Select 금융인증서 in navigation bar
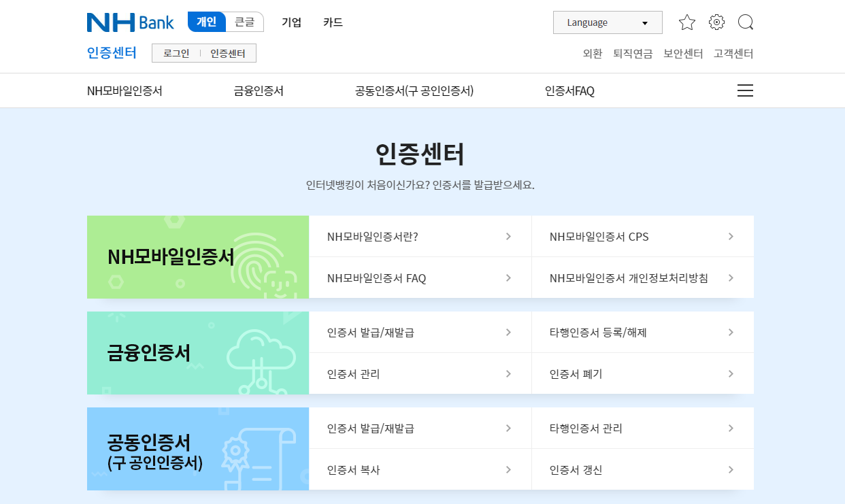The height and width of the screenshot is (504, 845). click(x=259, y=90)
